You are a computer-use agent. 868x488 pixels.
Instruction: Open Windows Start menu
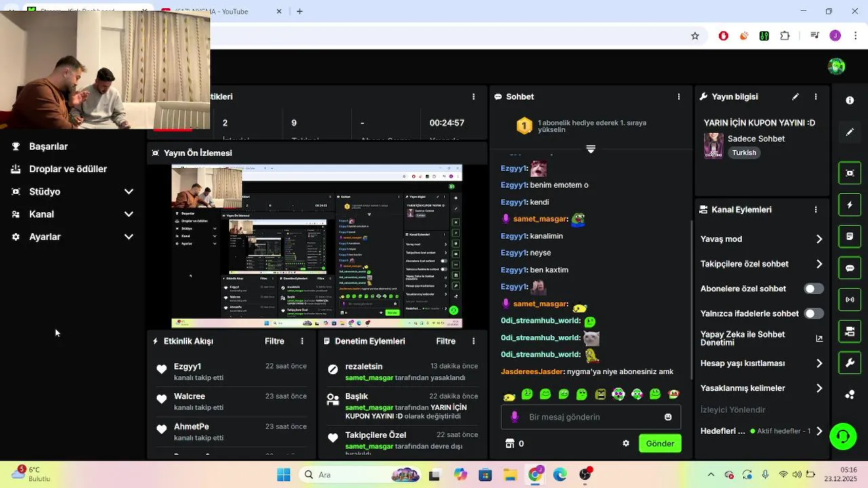point(283,475)
